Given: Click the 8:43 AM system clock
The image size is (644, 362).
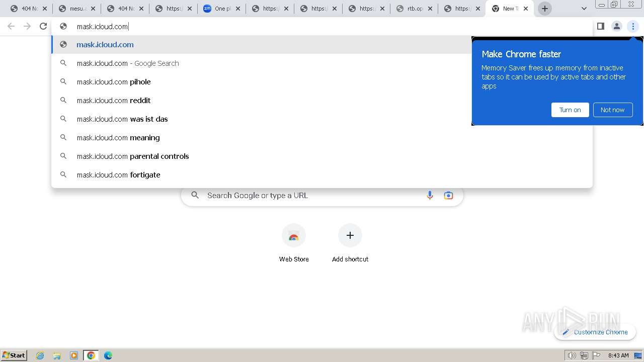Looking at the screenshot, I should (x=618, y=355).
